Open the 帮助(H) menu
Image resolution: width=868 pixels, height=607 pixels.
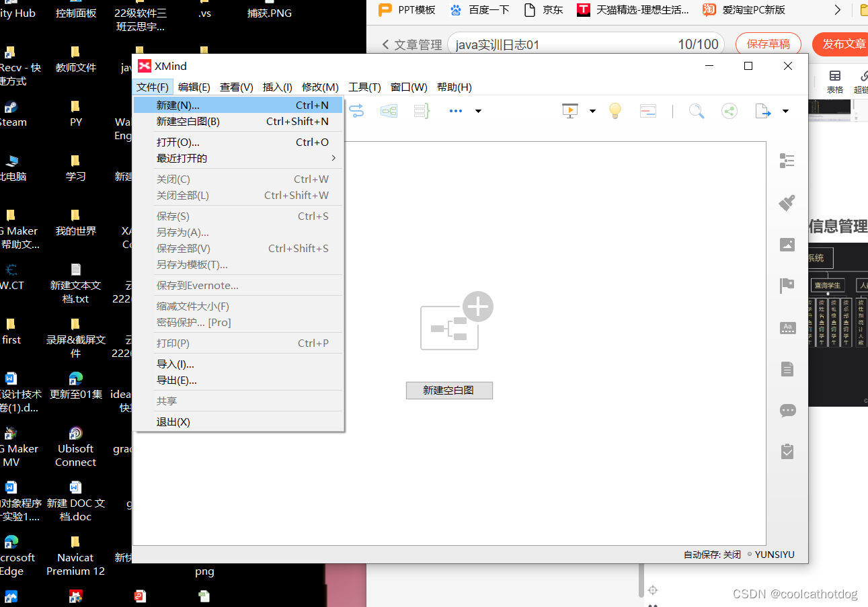pos(455,87)
